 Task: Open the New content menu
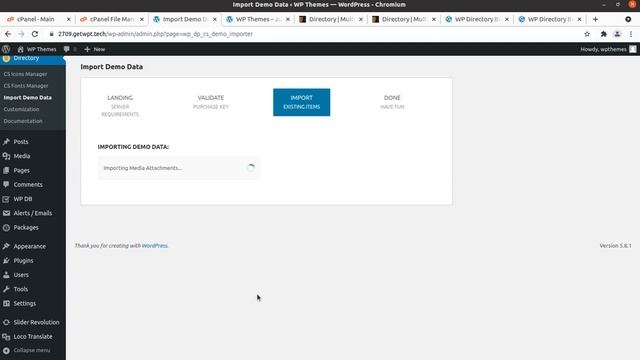(95, 49)
